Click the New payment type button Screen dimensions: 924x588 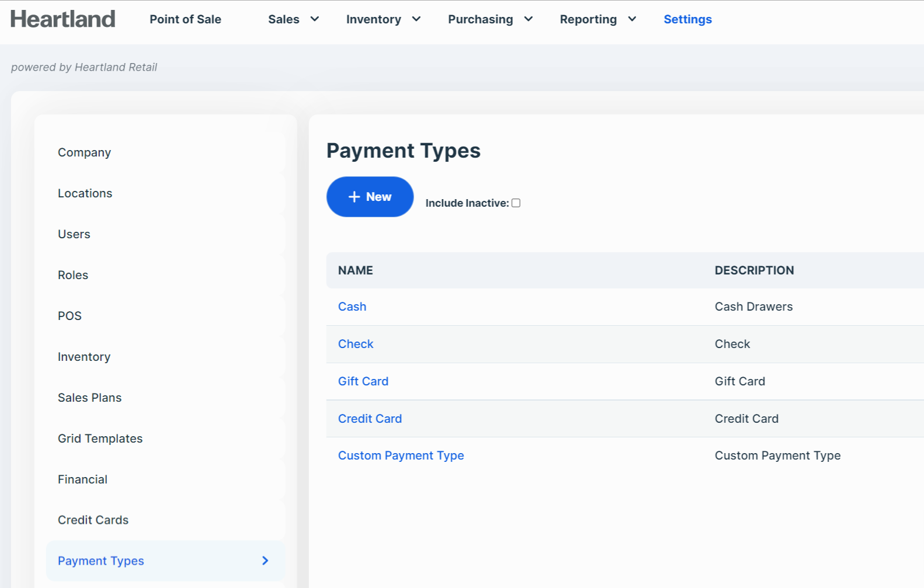click(370, 197)
